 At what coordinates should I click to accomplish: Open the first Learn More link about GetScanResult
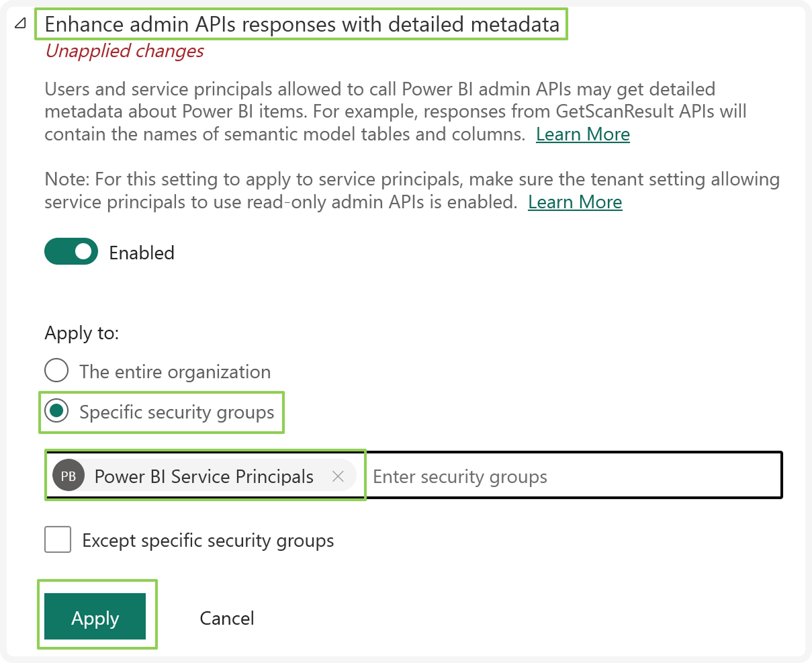[x=582, y=134]
